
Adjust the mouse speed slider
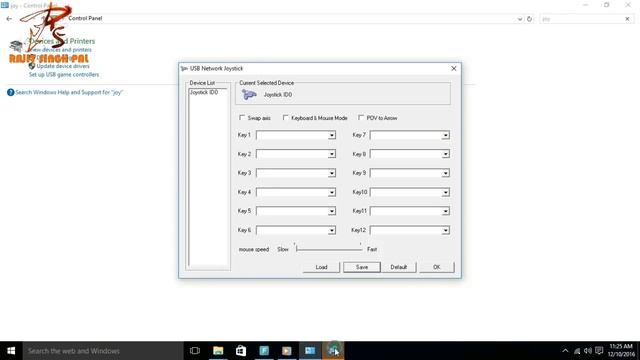point(329,248)
